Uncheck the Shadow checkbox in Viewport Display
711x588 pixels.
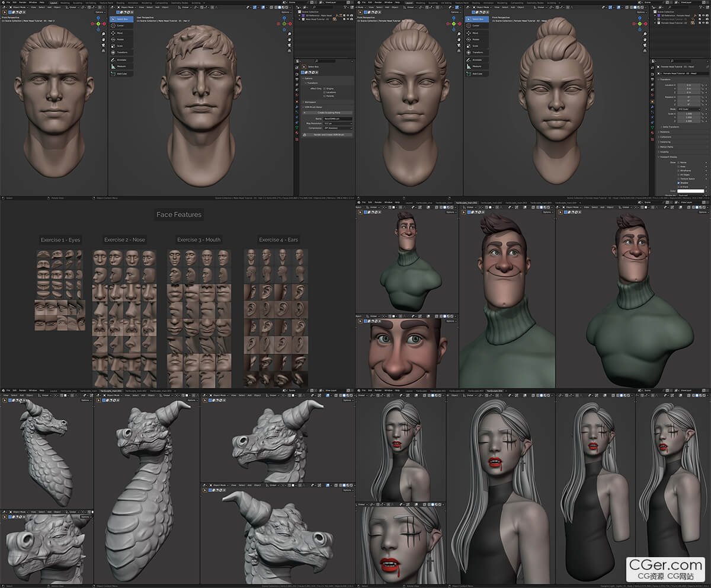pyautogui.click(x=679, y=183)
